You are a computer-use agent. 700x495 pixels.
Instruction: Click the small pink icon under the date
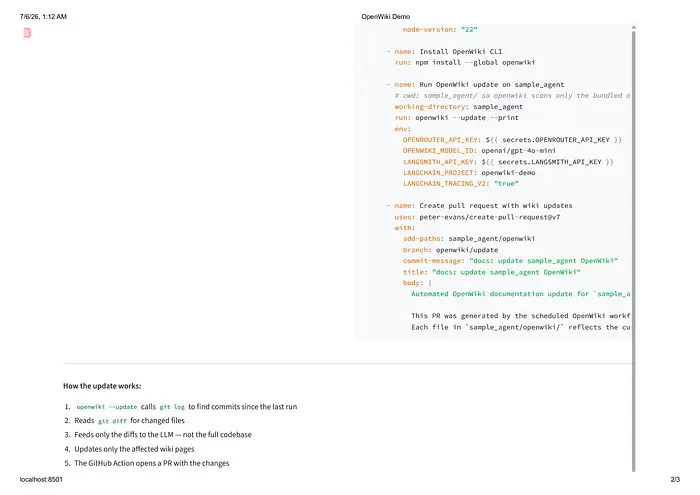(x=27, y=33)
